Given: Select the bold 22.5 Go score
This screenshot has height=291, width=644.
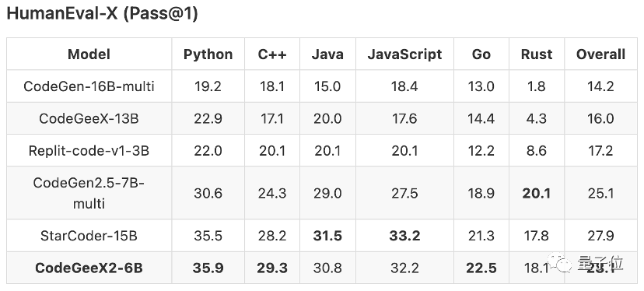Looking at the screenshot, I should pyautogui.click(x=481, y=268).
